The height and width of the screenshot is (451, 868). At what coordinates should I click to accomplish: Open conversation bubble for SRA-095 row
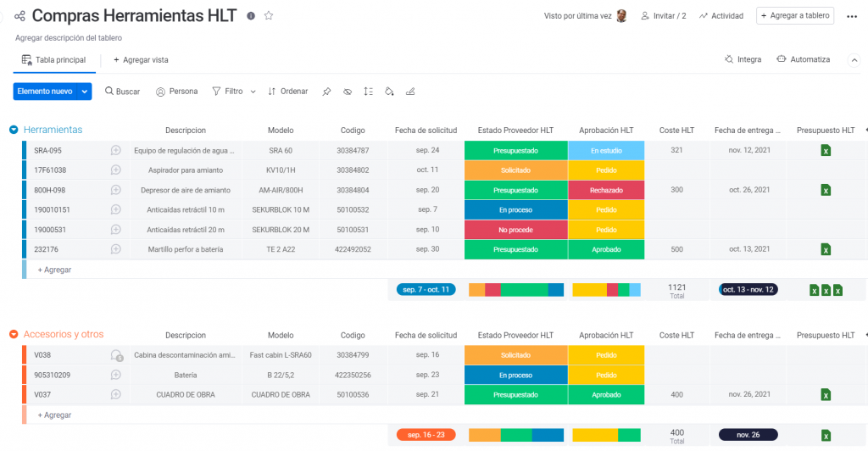pos(115,150)
